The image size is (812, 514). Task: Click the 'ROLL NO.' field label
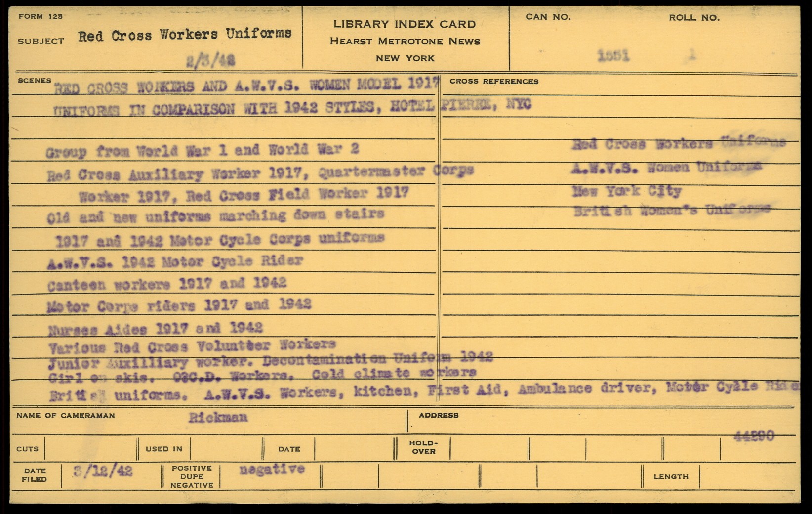tap(694, 18)
